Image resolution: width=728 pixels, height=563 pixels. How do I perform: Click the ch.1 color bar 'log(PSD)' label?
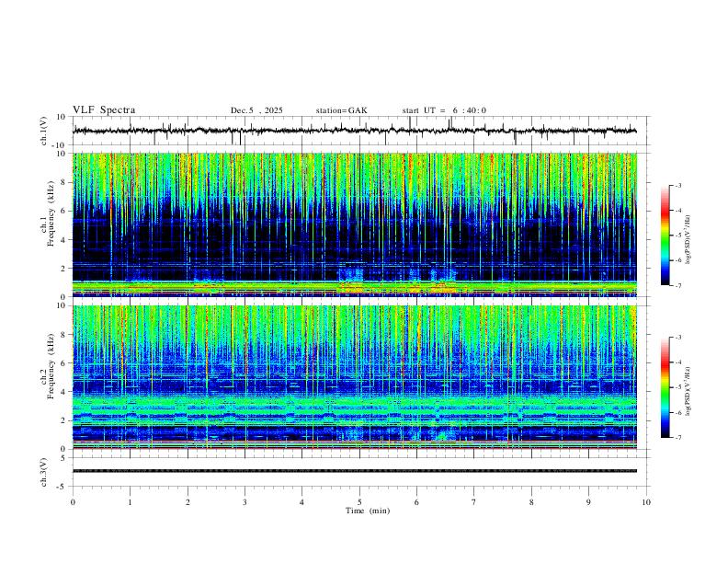(688, 239)
